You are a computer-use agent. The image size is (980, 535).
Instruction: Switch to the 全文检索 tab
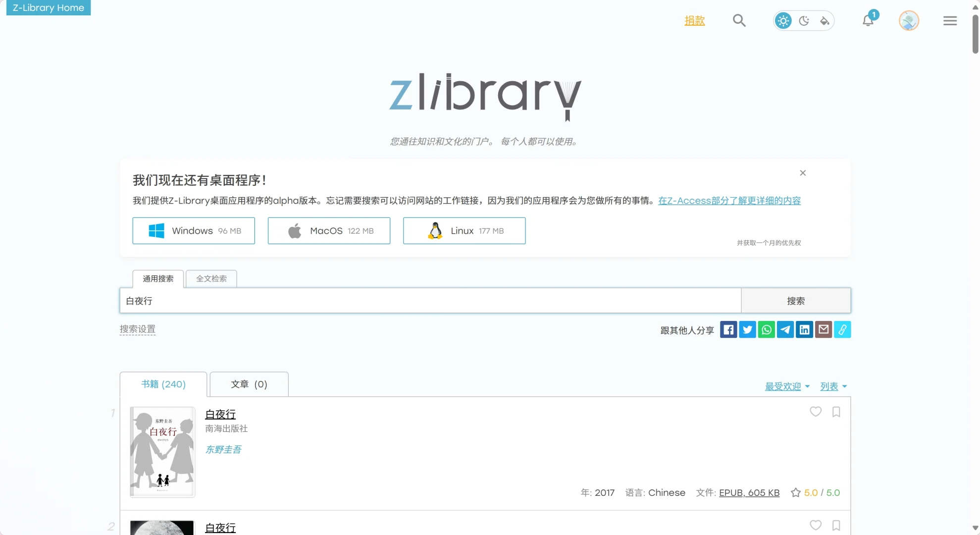tap(211, 278)
